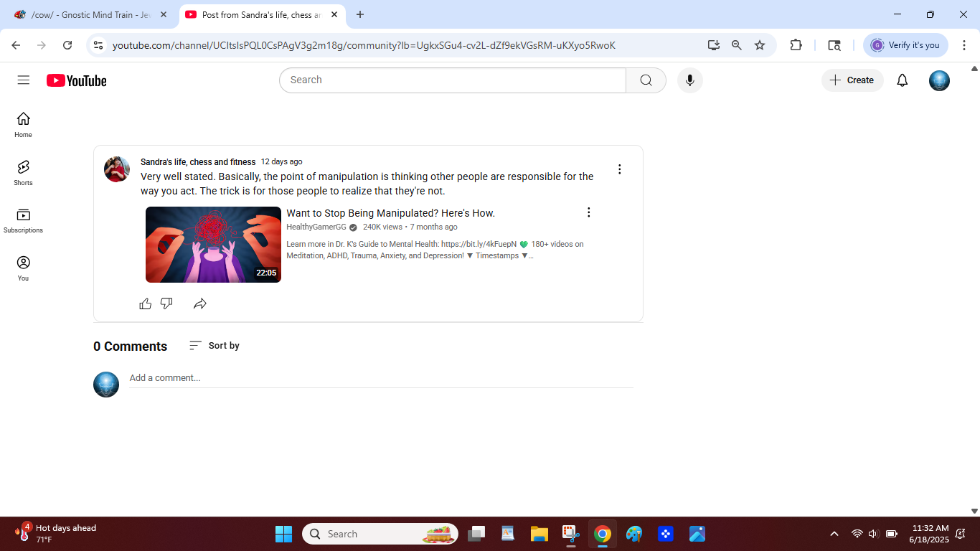Expand the Sort by comments dropdown
This screenshot has height=551, width=980.
point(214,346)
